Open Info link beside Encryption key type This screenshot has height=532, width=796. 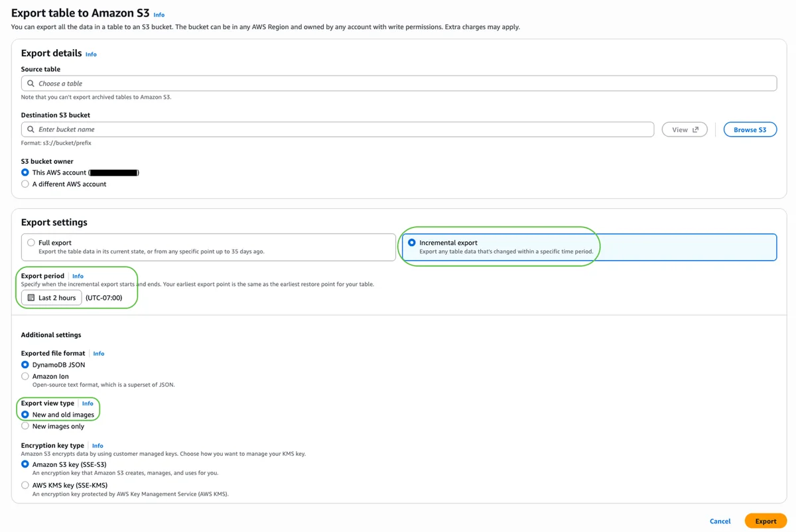98,446
